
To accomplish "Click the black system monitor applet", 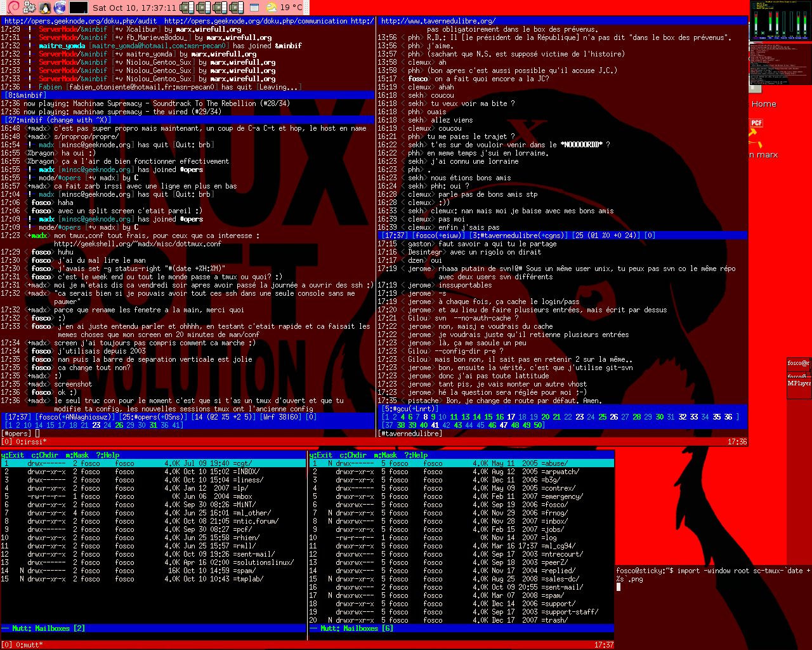I will 78,8.
